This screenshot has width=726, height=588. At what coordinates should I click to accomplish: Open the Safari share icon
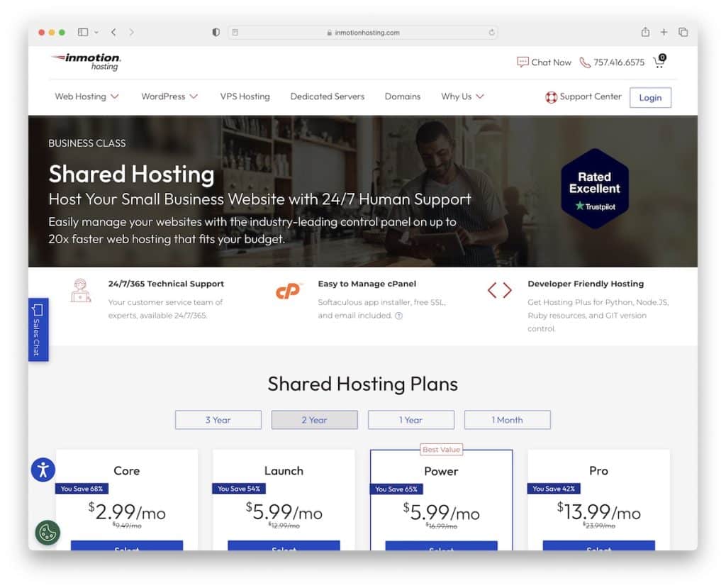645,31
